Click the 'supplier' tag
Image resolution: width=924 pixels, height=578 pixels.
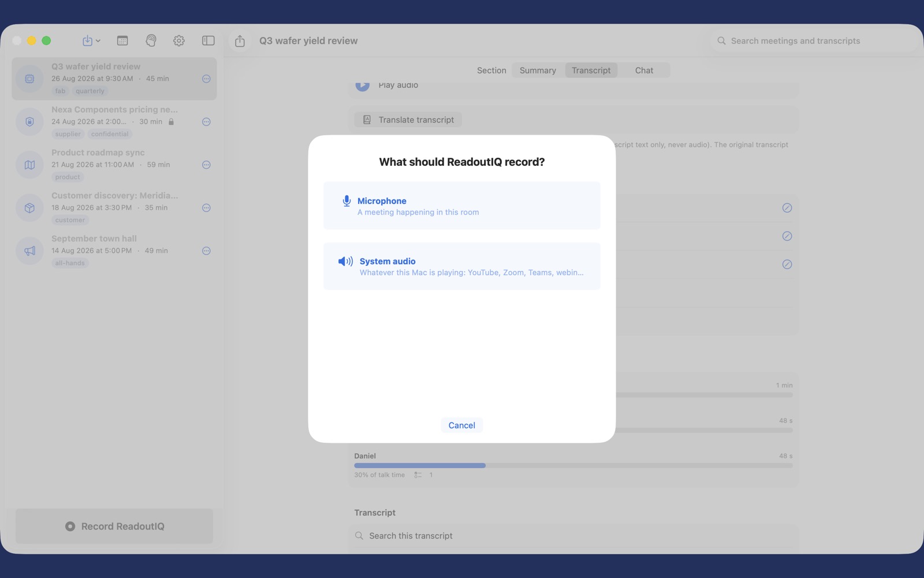(68, 134)
